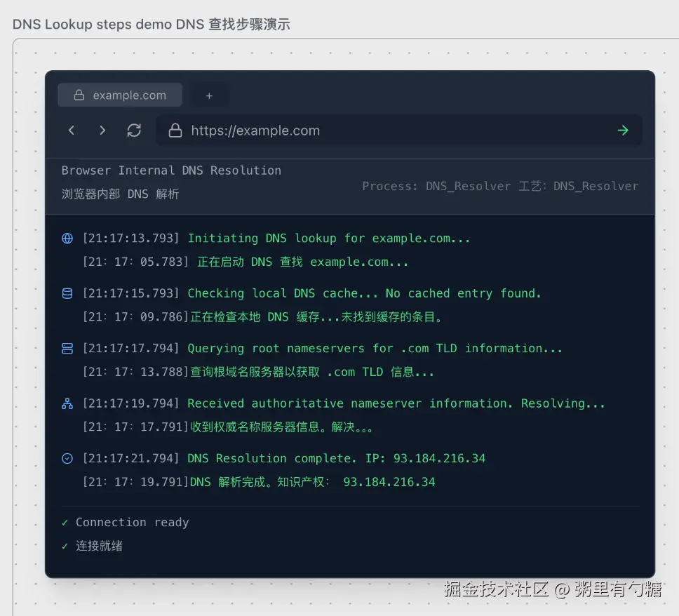Image resolution: width=679 pixels, height=616 pixels.
Task: Click the server icon beside Querying root nameservers
Action: pos(67,348)
